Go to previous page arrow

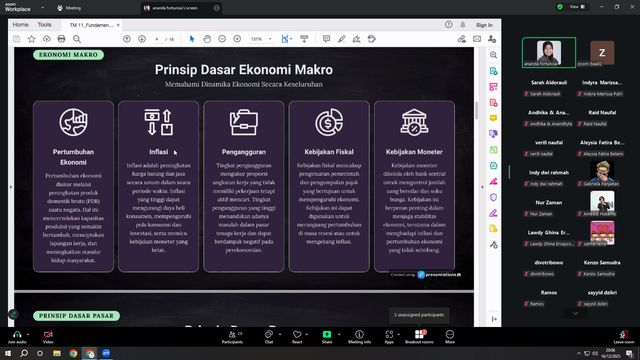pyautogui.click(x=127, y=39)
